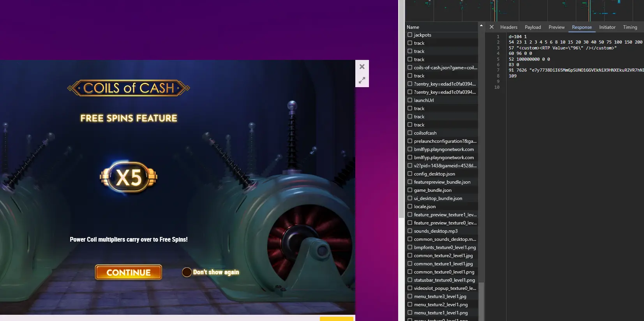Image resolution: width=644 pixels, height=321 pixels.
Task: Select the featurepreview_bundle.json request
Action: point(441,182)
